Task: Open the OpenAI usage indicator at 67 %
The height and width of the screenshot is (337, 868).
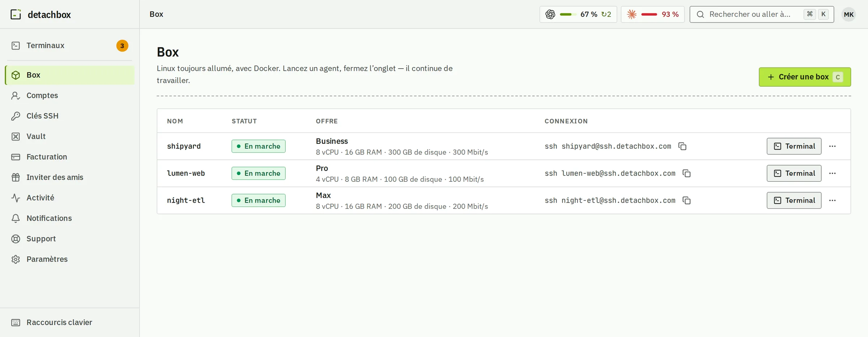Action: pos(578,14)
